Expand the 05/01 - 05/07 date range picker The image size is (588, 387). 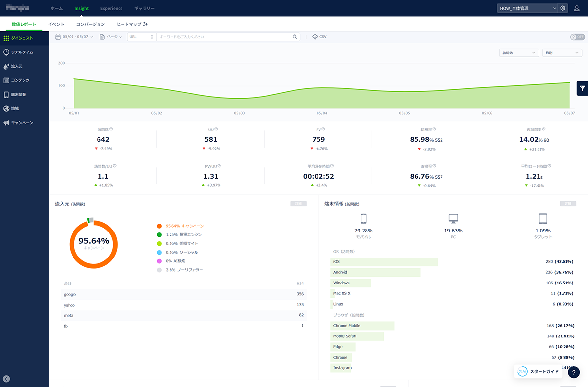[74, 37]
